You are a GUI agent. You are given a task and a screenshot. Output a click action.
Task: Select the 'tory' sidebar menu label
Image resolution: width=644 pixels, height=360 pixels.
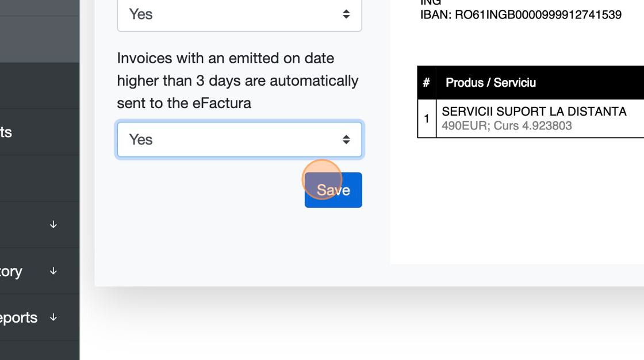tap(11, 271)
